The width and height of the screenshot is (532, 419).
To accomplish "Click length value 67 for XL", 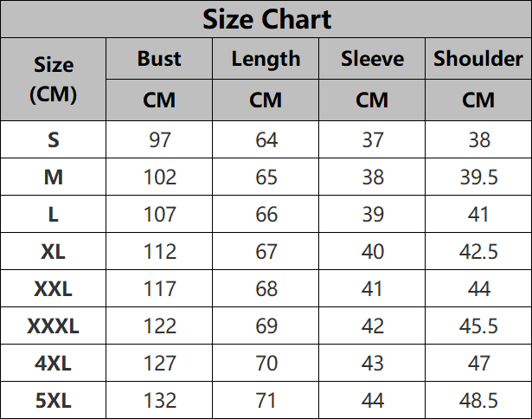I will point(266,252).
